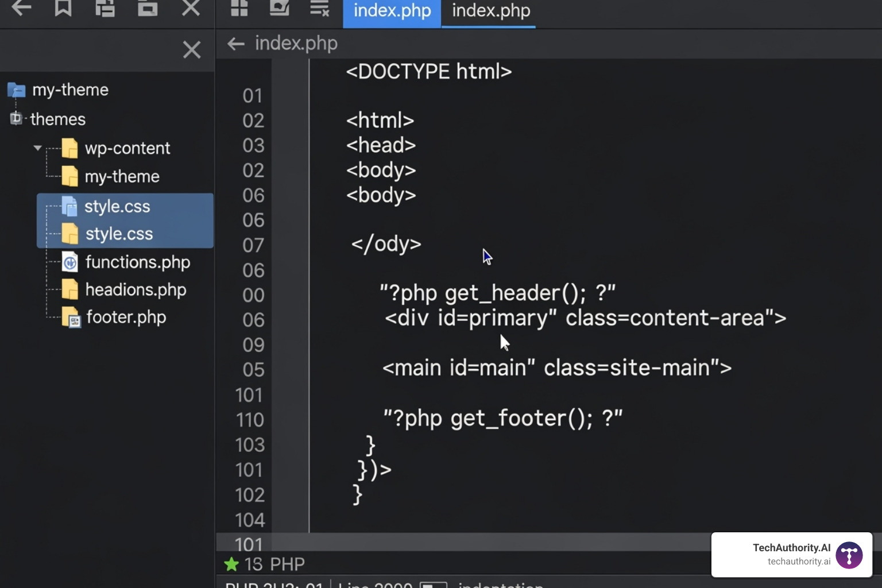Collapse the wp-content folder arrow
The width and height of the screenshot is (882, 588).
(x=38, y=148)
